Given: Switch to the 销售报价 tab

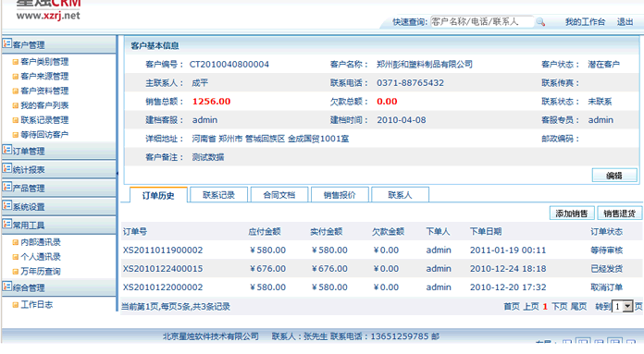Looking at the screenshot, I should [x=340, y=195].
